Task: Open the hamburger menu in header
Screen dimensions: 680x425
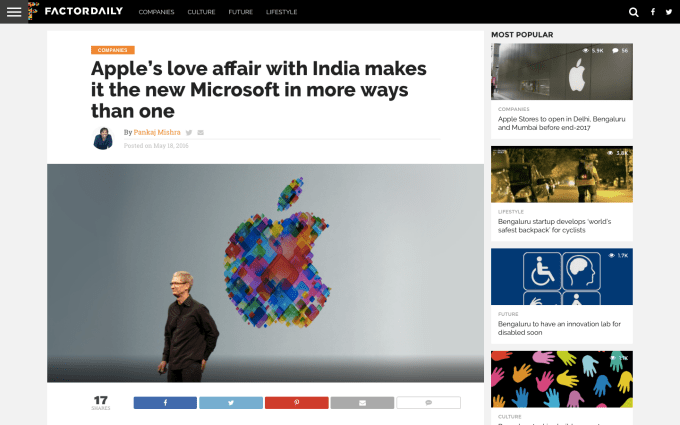Action: pyautogui.click(x=14, y=12)
